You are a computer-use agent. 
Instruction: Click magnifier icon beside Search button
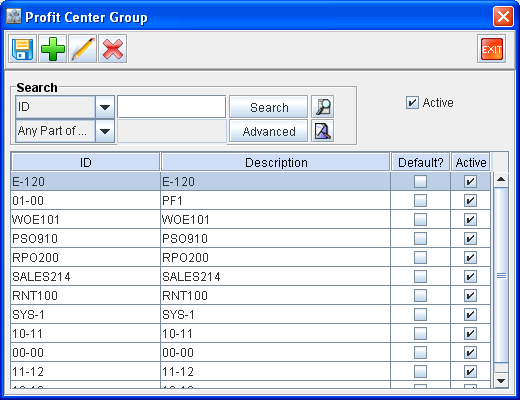[x=323, y=107]
